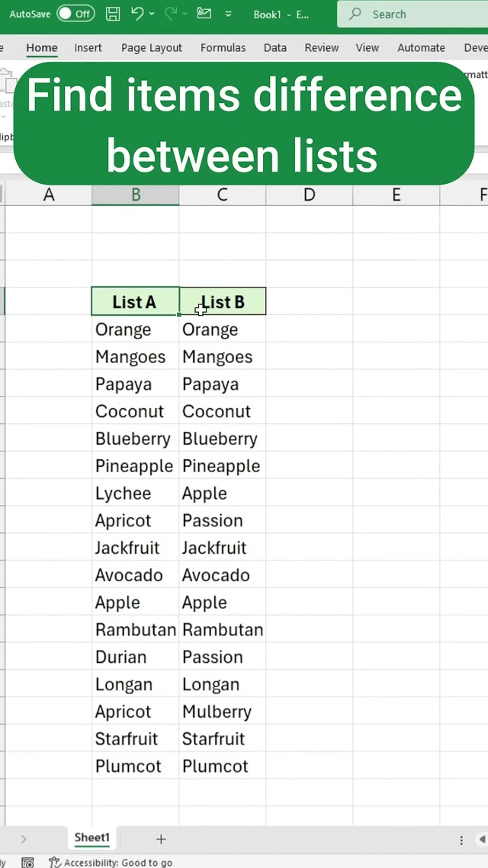Open the Page Layout tab
The image size is (488, 868).
click(151, 47)
